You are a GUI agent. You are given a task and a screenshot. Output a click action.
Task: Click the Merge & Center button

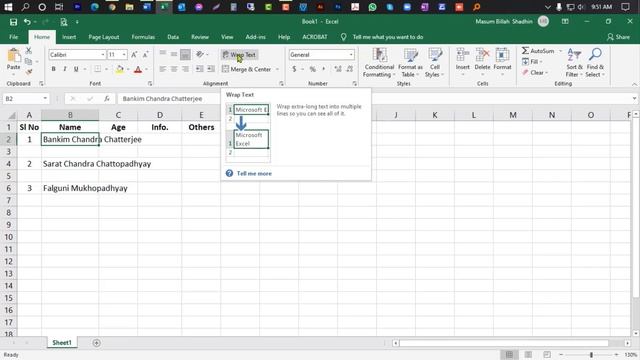[x=247, y=69]
